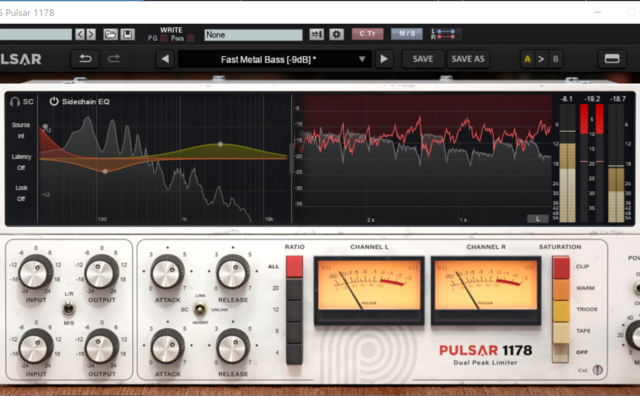Select the WARM saturation mode
The image size is (640, 396).
(561, 289)
